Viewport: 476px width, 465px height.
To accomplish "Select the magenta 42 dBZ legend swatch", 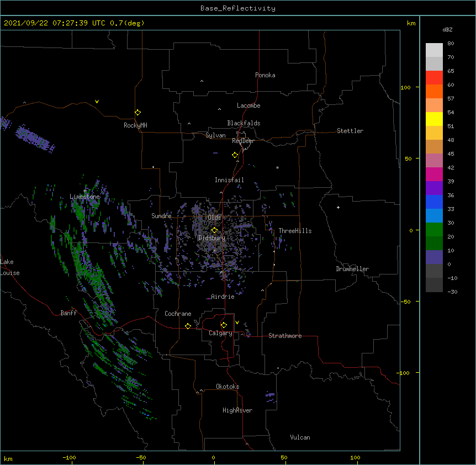I will (434, 174).
